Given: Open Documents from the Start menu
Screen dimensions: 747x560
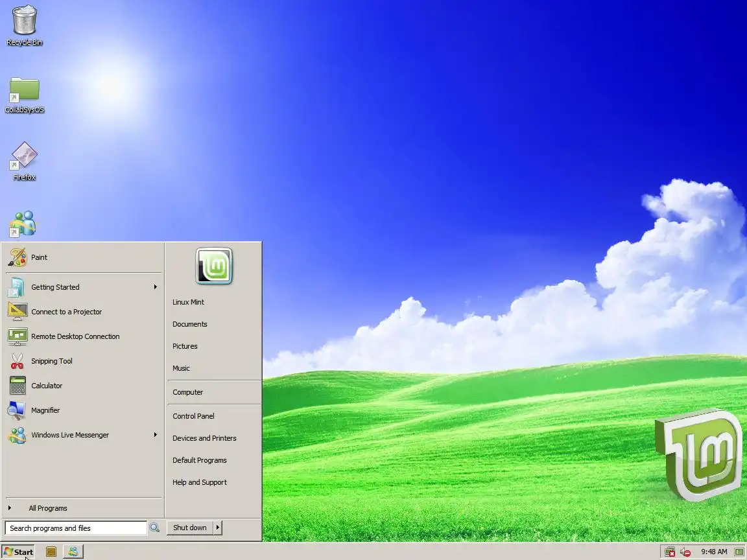Looking at the screenshot, I should (189, 324).
